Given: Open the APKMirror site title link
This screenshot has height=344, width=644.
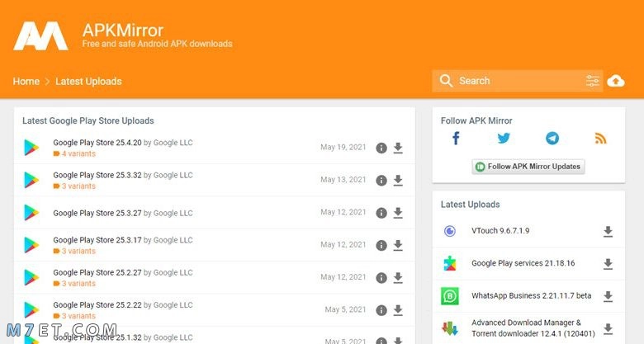Looking at the screenshot, I should click(x=123, y=31).
